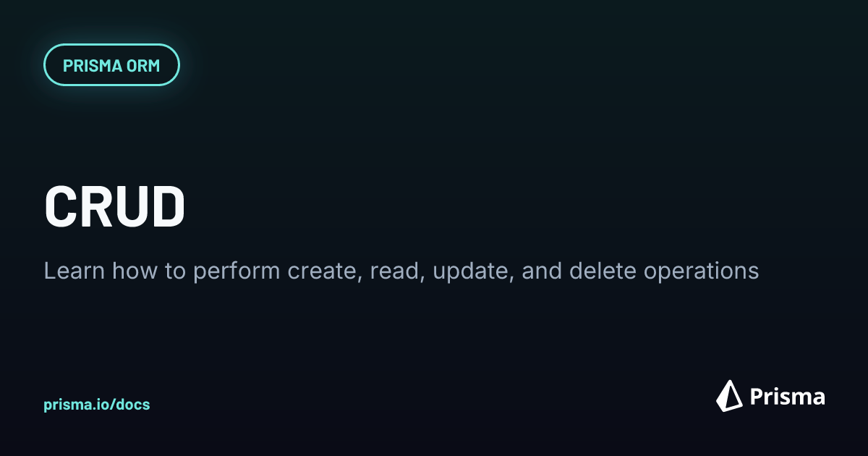This screenshot has height=456, width=868.
Task: Click the large CRUD heading
Action: click(x=115, y=207)
